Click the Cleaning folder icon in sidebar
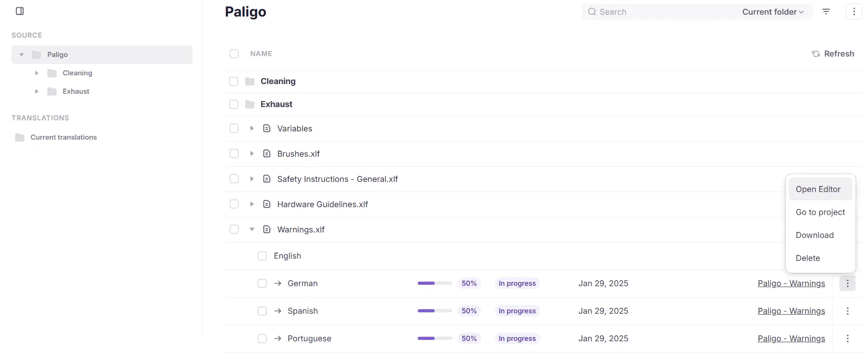 coord(52,73)
